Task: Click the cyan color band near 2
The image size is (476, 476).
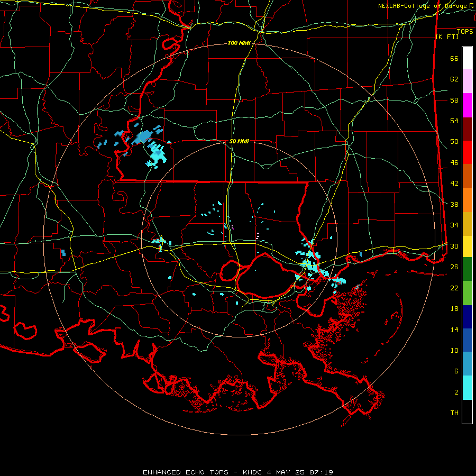Action: coord(467,388)
